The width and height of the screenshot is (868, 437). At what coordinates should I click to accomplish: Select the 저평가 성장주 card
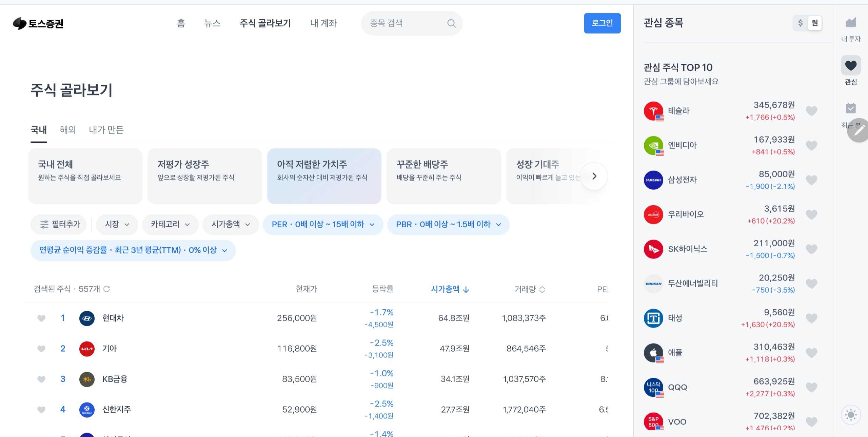click(205, 176)
